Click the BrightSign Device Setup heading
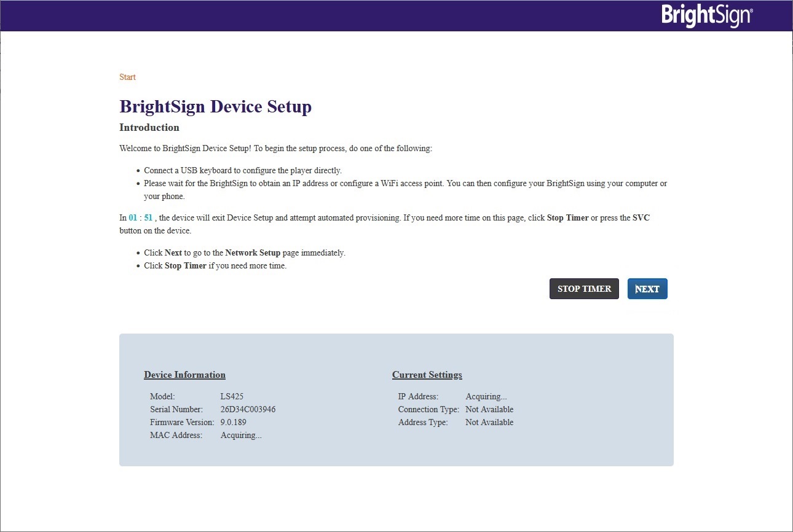Viewport: 793px width, 532px height. click(x=215, y=106)
